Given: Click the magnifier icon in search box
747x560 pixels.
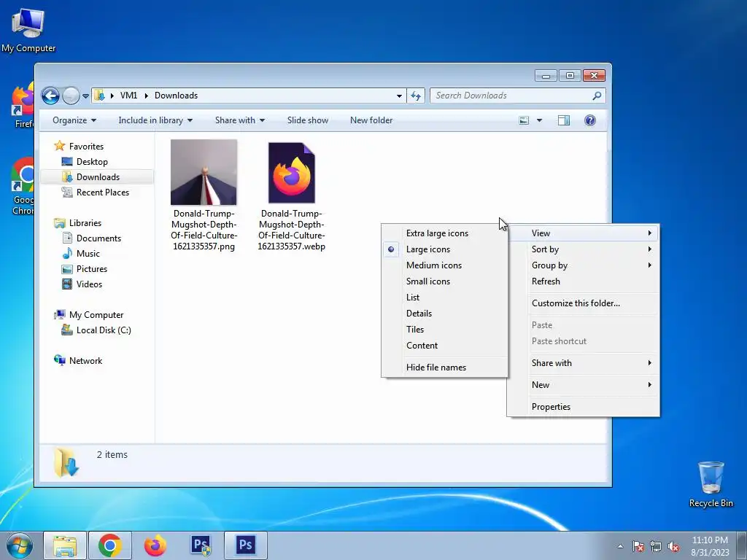Looking at the screenshot, I should [597, 96].
